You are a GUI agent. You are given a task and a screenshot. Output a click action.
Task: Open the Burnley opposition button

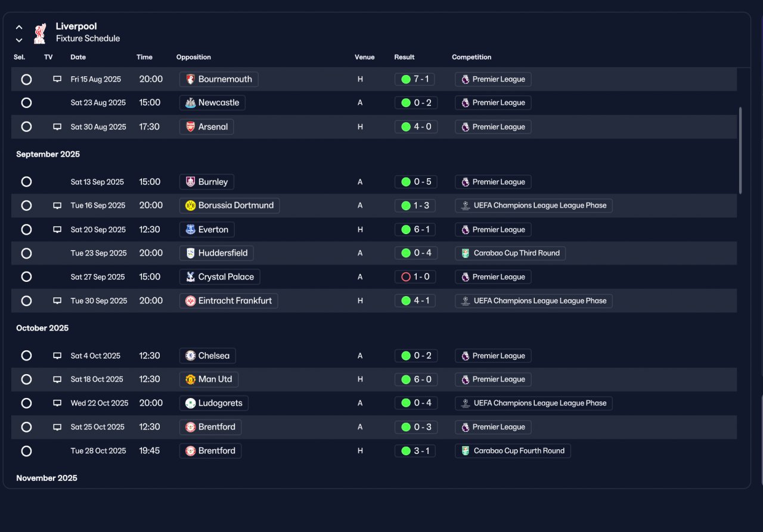click(207, 182)
